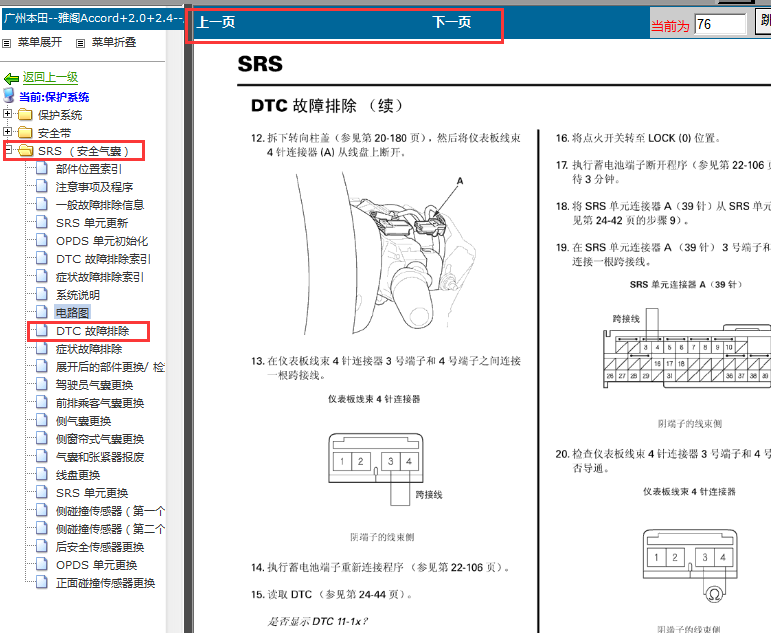Click document icon beside OPDS 单元初始化
771x633 pixels.
pos(42,241)
